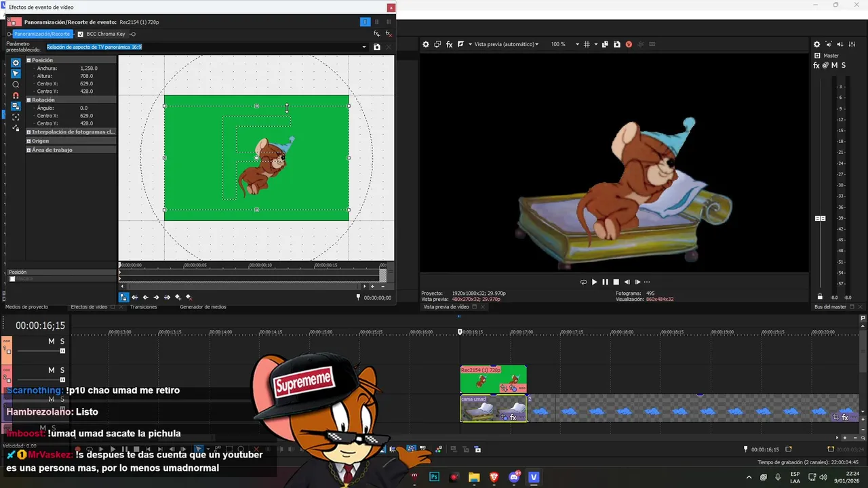Mute the Master bus with M button
The width and height of the screenshot is (868, 488).
[834, 65]
